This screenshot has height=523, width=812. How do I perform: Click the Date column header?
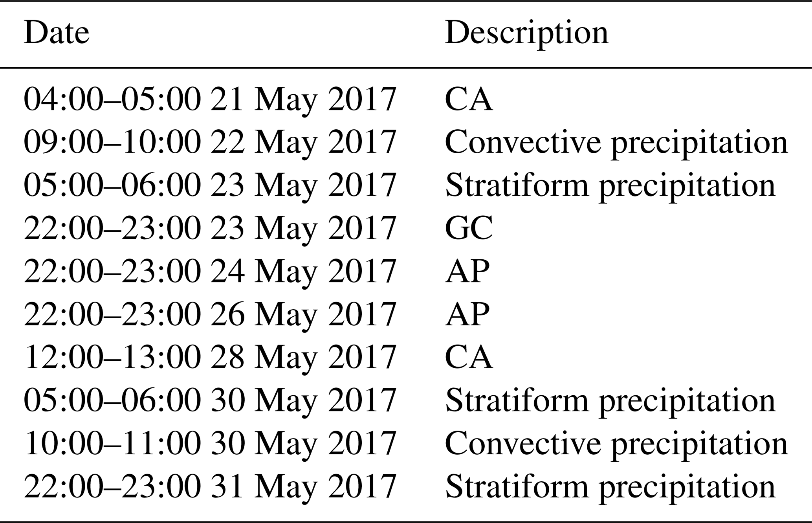57,33
